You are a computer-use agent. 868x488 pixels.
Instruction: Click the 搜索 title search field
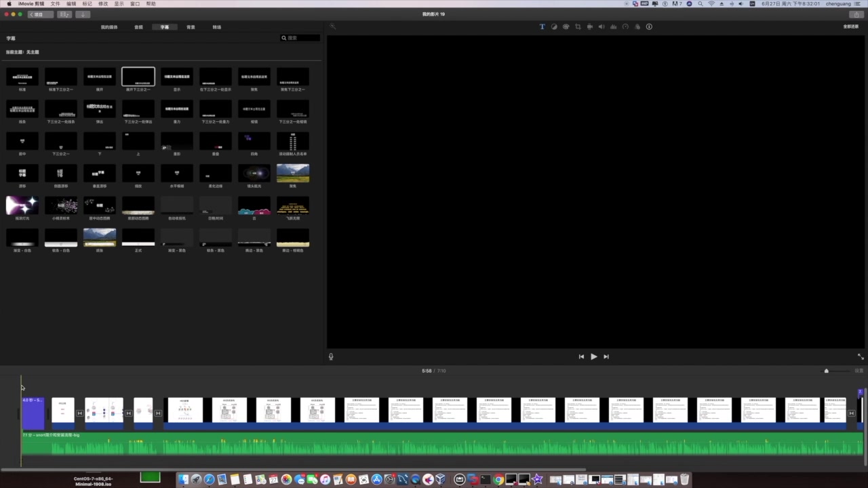pos(302,38)
